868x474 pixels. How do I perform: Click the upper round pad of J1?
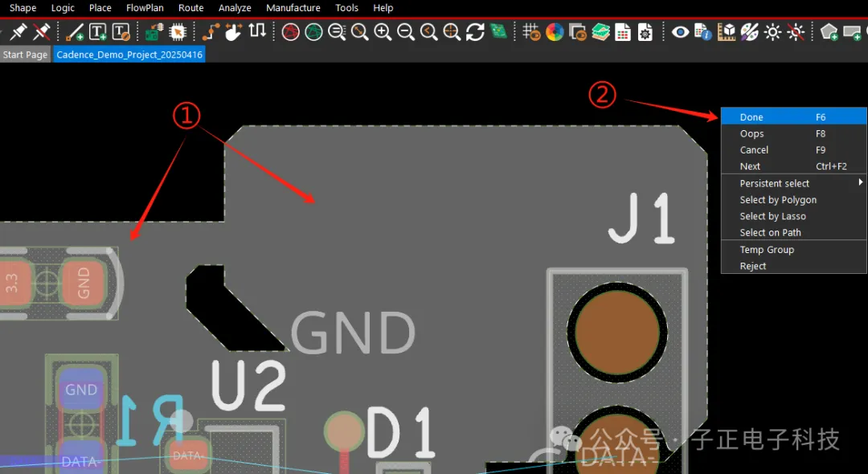point(616,333)
